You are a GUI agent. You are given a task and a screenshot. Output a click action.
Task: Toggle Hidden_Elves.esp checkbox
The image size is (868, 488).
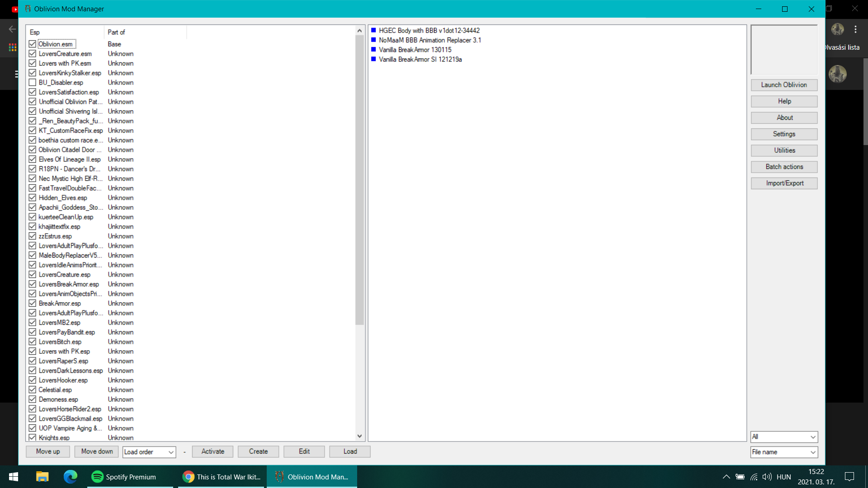click(33, 198)
